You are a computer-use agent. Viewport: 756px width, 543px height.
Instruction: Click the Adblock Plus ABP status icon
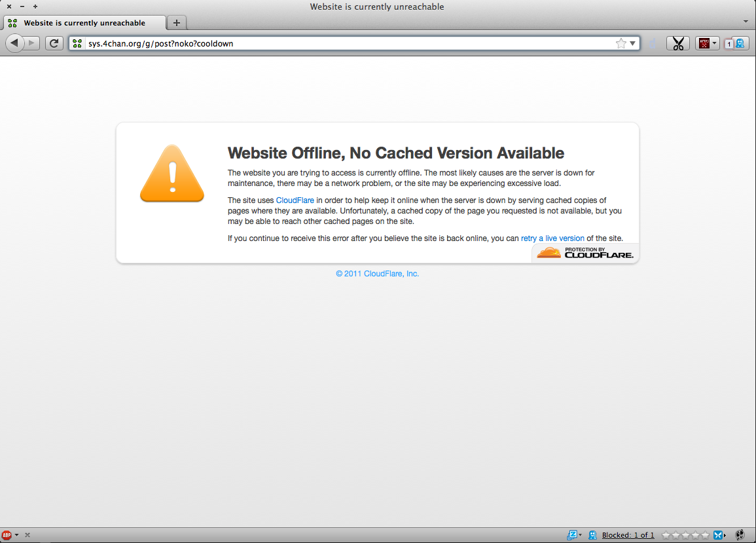coord(7,534)
